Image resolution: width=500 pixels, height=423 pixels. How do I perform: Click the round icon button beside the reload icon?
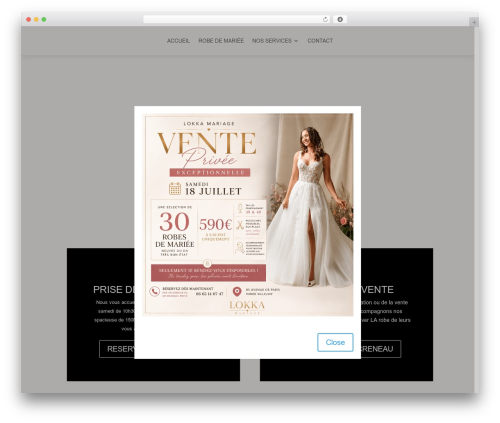click(x=340, y=20)
